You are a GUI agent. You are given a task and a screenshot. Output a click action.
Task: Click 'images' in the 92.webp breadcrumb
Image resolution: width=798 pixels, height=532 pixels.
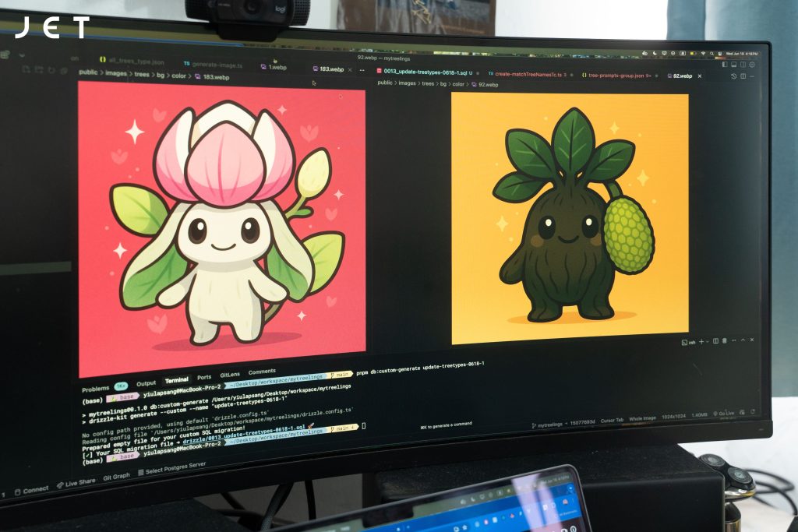coord(407,83)
